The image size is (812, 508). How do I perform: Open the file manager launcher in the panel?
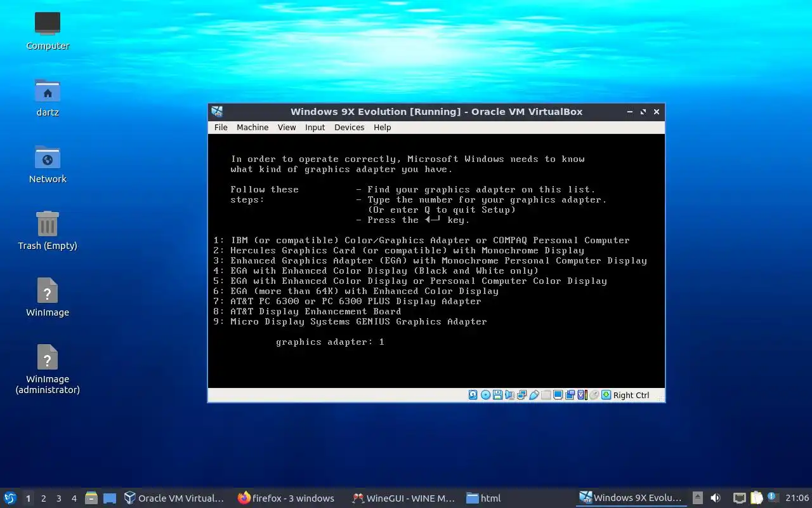click(91, 498)
